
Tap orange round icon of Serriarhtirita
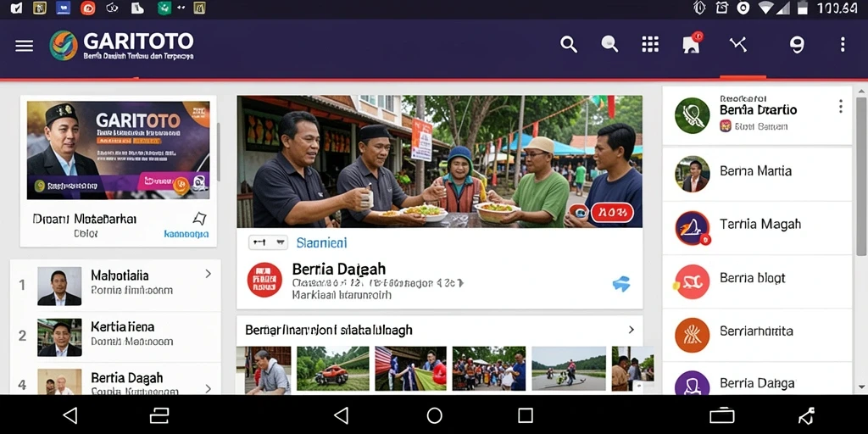click(x=692, y=335)
